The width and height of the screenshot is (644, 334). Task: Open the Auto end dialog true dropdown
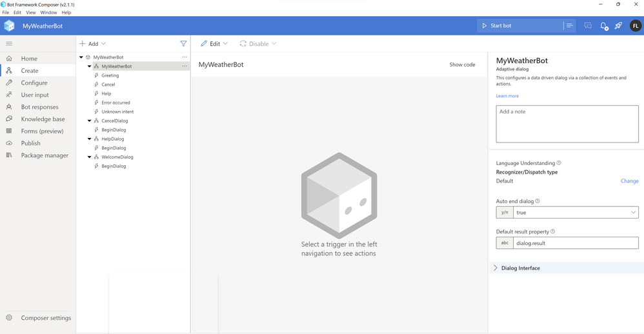point(576,213)
